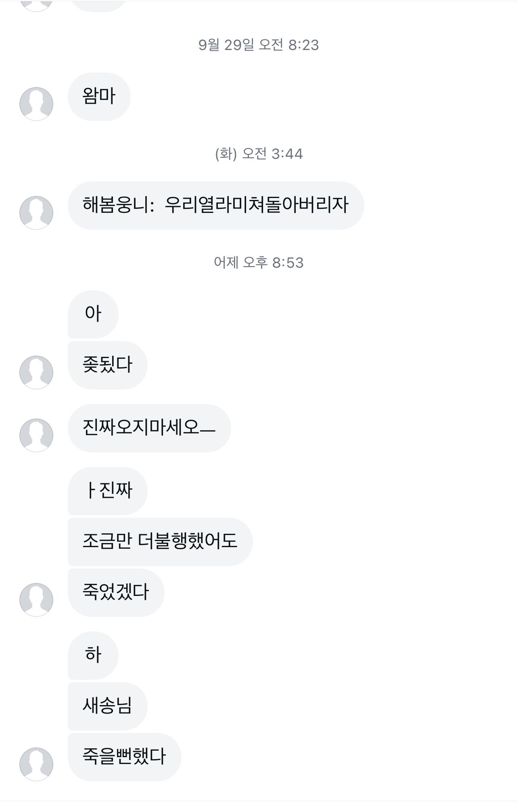
Task: Open profile avatar next to 해봄웅니 message
Action: [x=36, y=212]
